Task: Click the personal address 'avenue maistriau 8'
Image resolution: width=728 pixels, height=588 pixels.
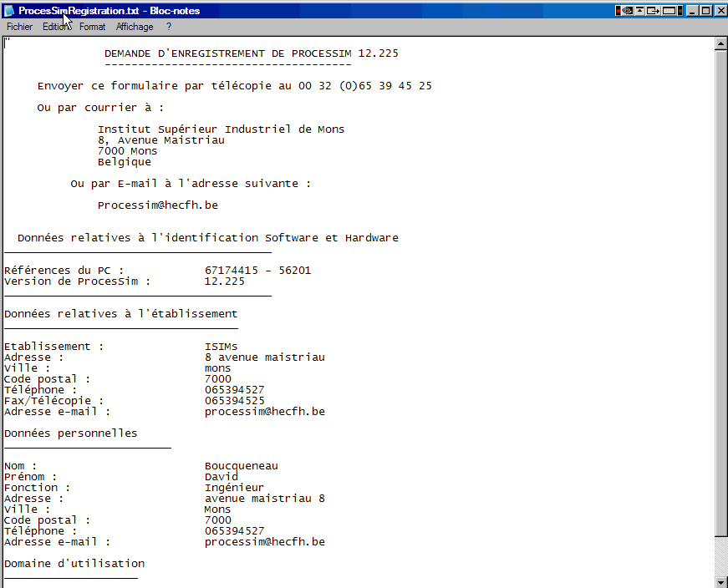Action: (265, 499)
